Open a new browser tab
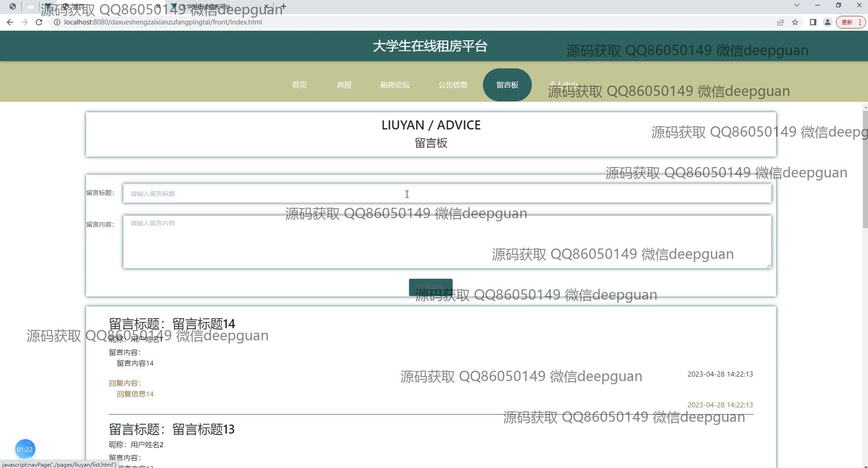Image resolution: width=868 pixels, height=468 pixels. point(283,7)
